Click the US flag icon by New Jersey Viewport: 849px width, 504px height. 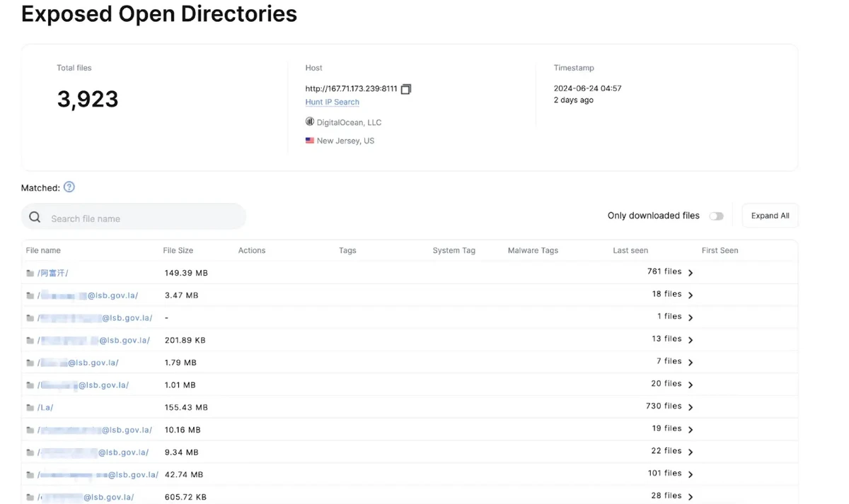click(309, 141)
